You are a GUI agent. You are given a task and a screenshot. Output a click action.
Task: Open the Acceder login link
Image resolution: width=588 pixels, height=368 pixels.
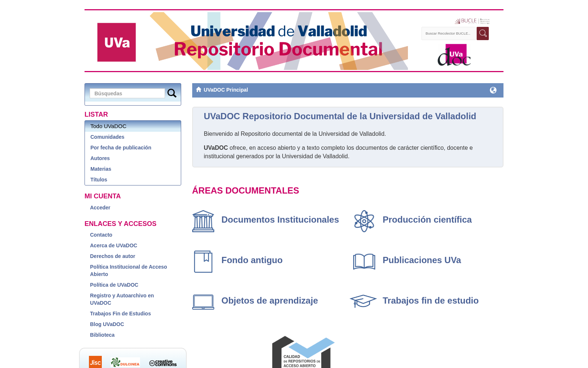[x=100, y=208]
